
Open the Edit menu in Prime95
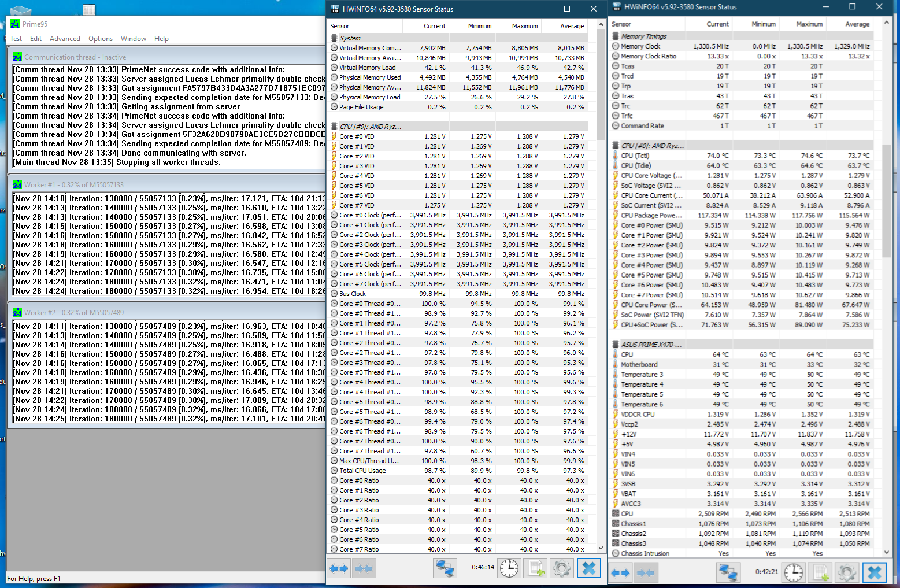coord(36,39)
